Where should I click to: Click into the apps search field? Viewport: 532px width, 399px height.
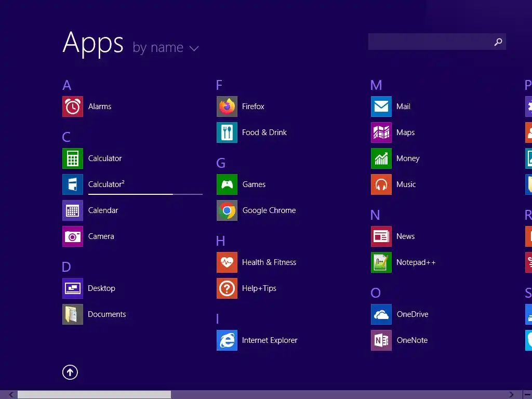coord(437,42)
